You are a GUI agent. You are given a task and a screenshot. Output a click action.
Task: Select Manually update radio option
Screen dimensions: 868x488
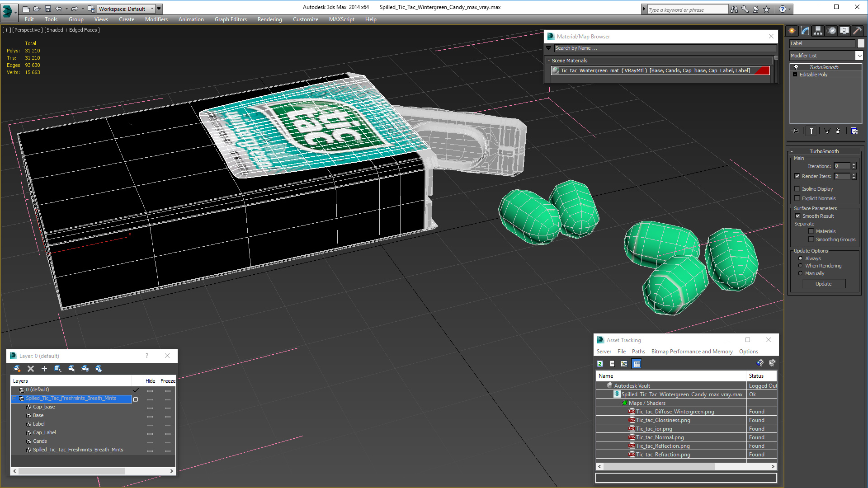click(x=800, y=273)
